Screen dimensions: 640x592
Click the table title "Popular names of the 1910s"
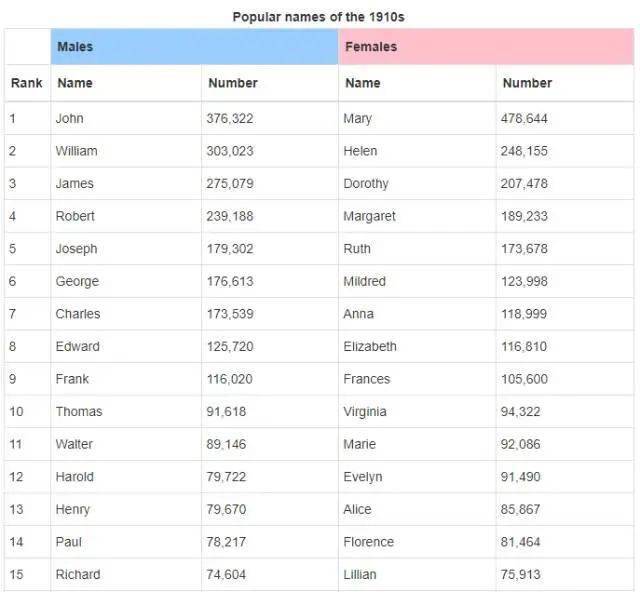(318, 17)
